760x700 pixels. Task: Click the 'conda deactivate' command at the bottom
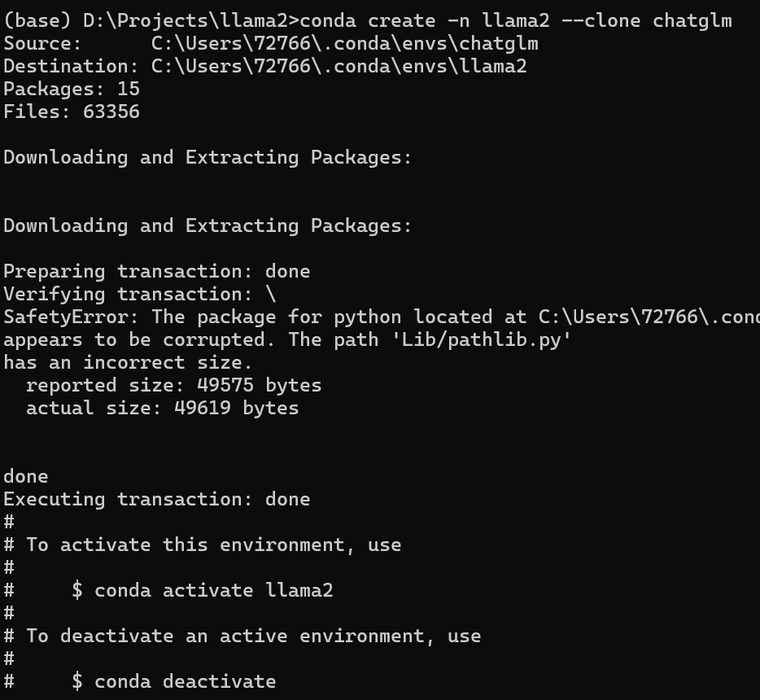(185, 681)
